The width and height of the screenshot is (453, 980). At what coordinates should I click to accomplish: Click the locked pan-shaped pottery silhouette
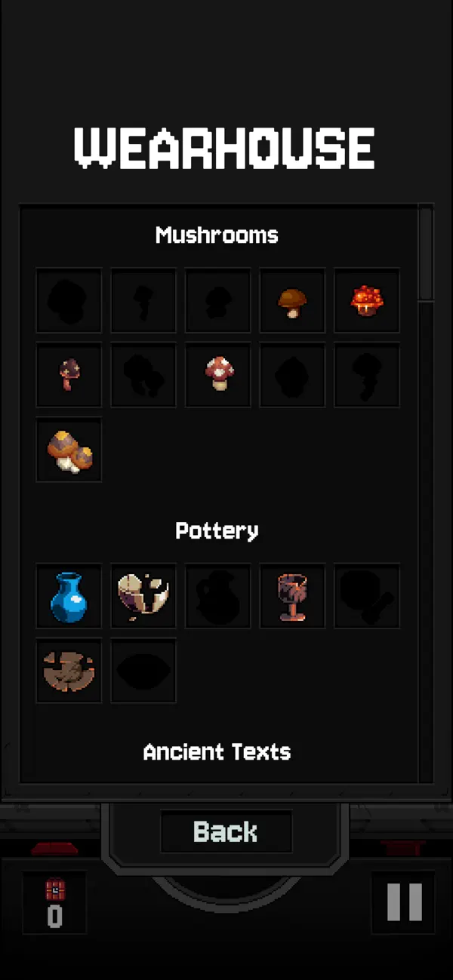[x=367, y=596]
